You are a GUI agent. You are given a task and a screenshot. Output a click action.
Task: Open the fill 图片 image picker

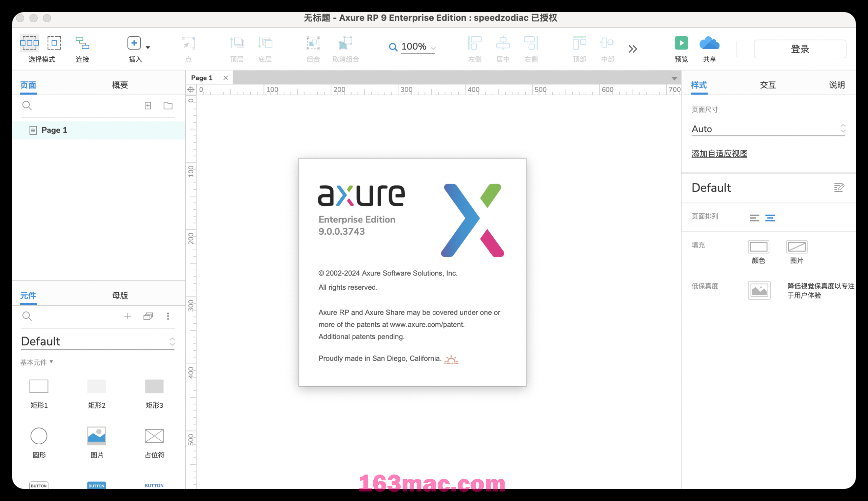(796, 247)
